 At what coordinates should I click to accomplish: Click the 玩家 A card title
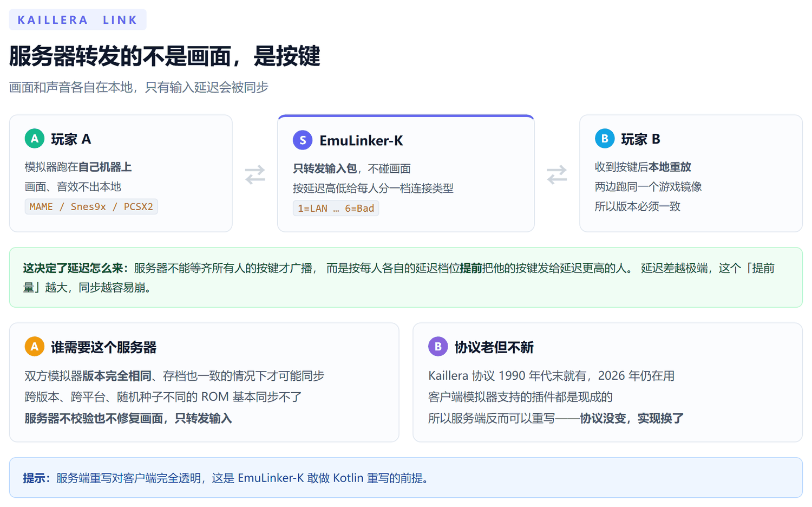(x=71, y=139)
